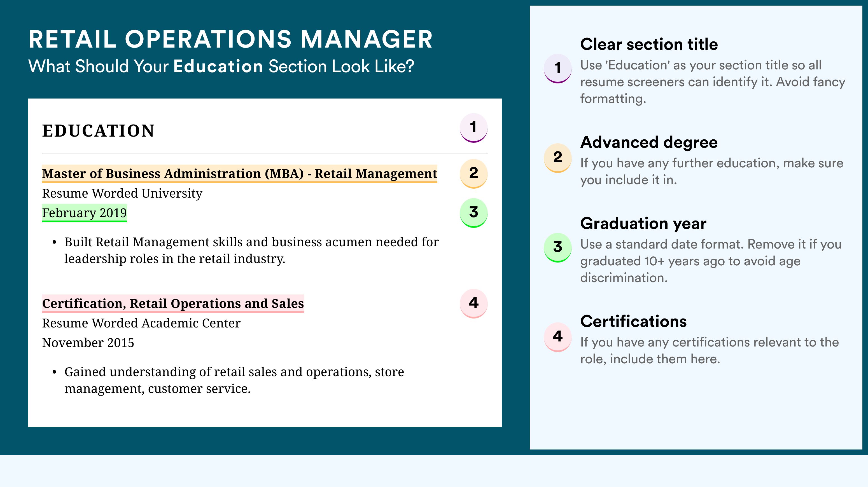Click the Advanced degree heading
The image size is (868, 487).
click(649, 142)
